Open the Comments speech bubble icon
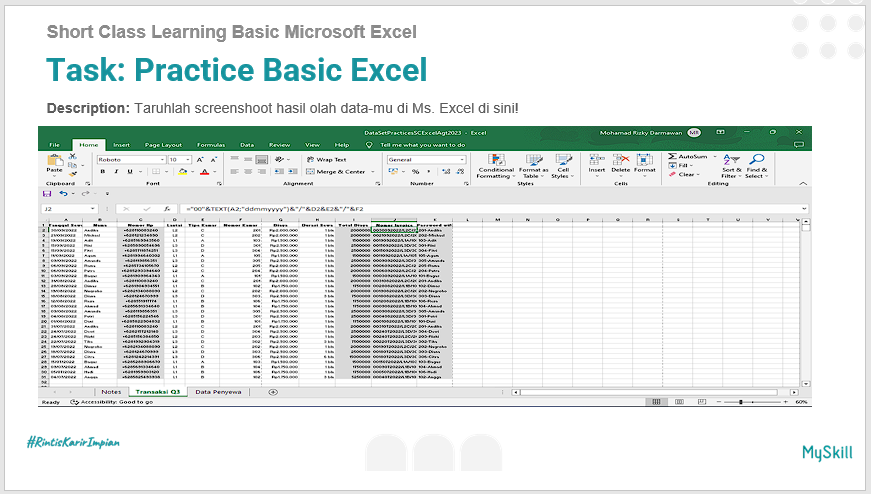Viewport: 871px width, 494px height. 799,144
